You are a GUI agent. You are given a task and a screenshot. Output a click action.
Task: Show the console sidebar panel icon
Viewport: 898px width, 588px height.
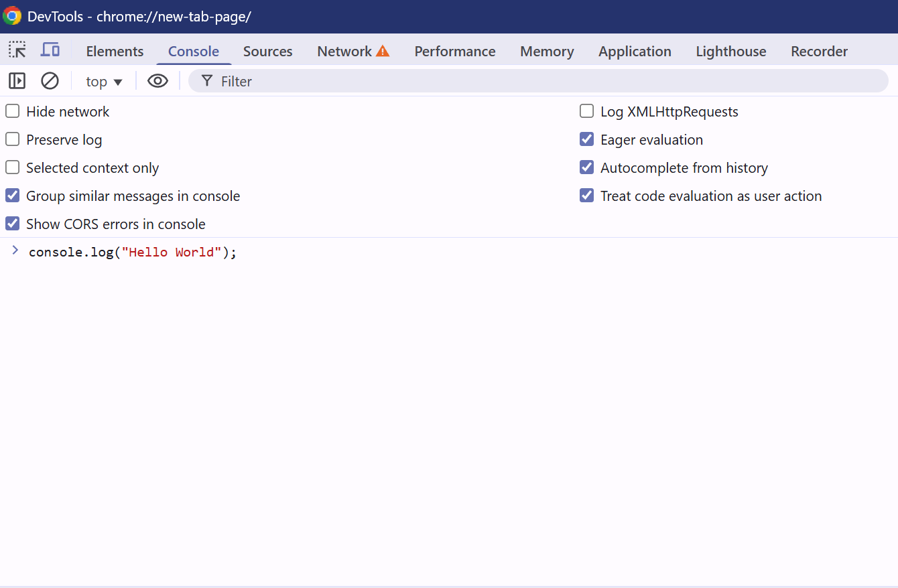17,81
